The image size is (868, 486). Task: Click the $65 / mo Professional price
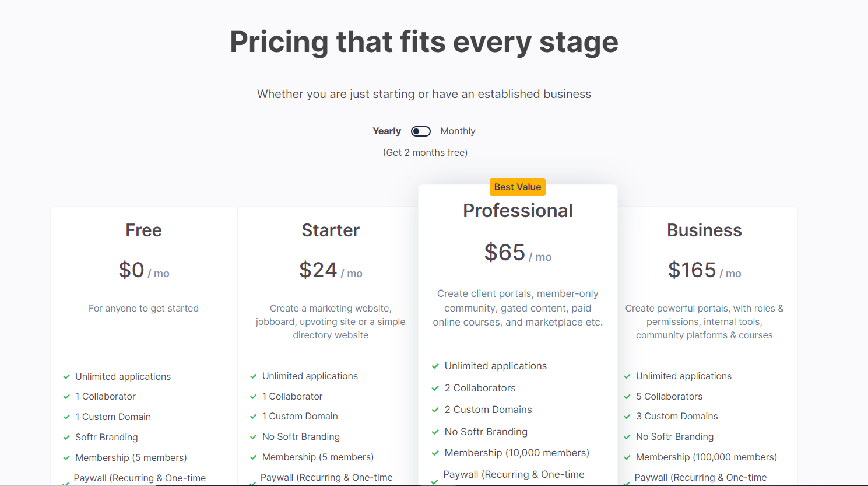(518, 253)
